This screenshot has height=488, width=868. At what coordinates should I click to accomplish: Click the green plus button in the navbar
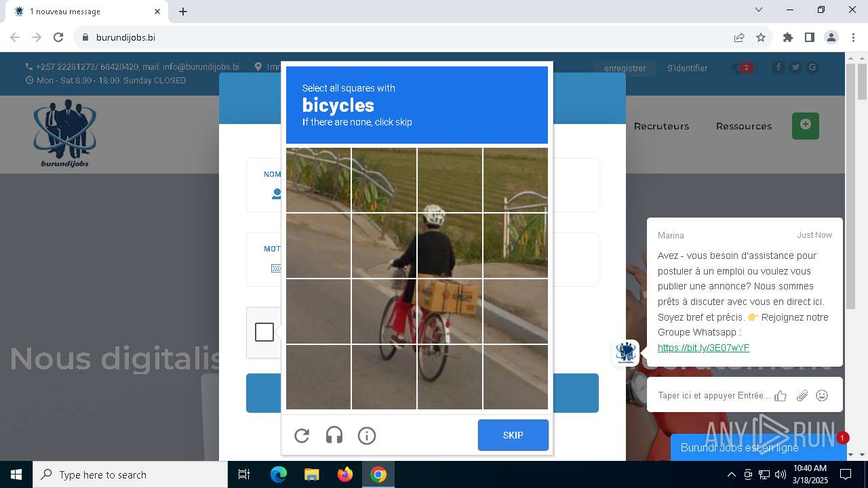pyautogui.click(x=806, y=126)
